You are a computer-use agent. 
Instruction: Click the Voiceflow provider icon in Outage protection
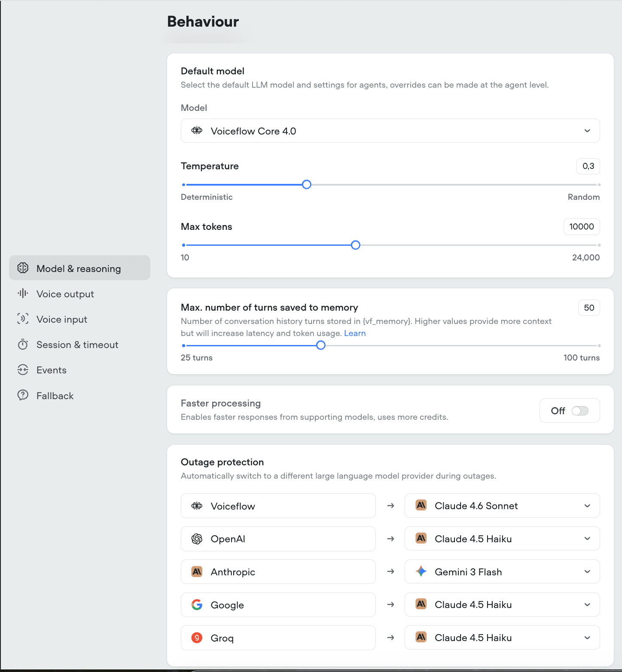pyautogui.click(x=197, y=506)
